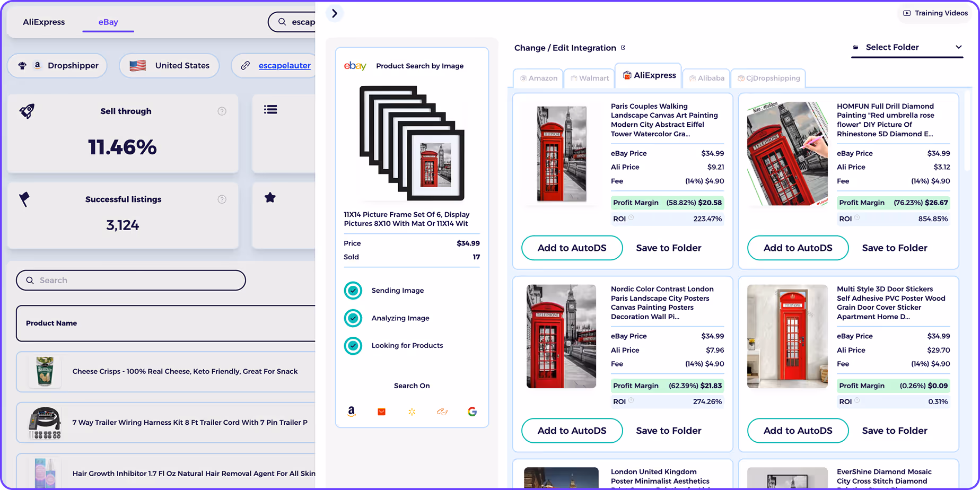Switch to the eBay tab at top left
The height and width of the screenshot is (490, 980).
(x=108, y=22)
